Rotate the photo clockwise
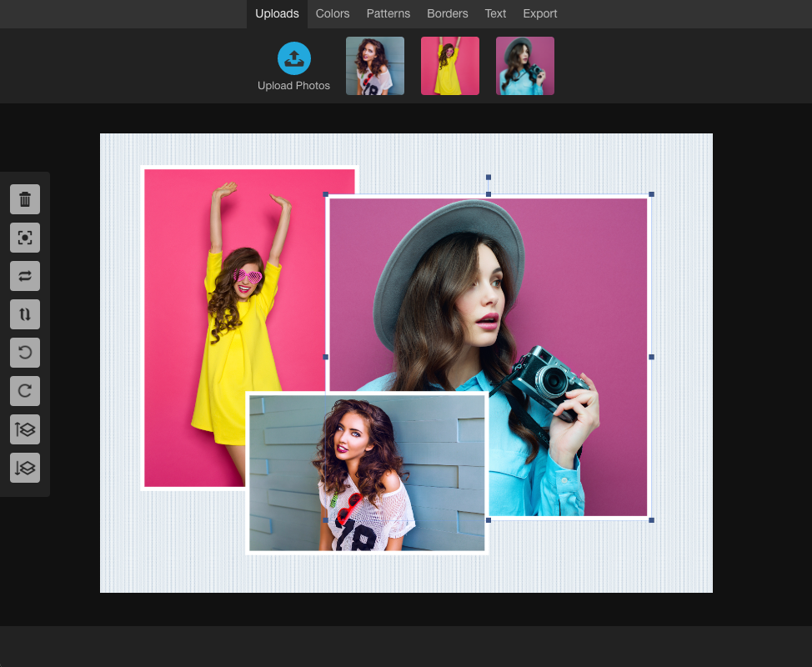This screenshot has width=812, height=667. [25, 391]
